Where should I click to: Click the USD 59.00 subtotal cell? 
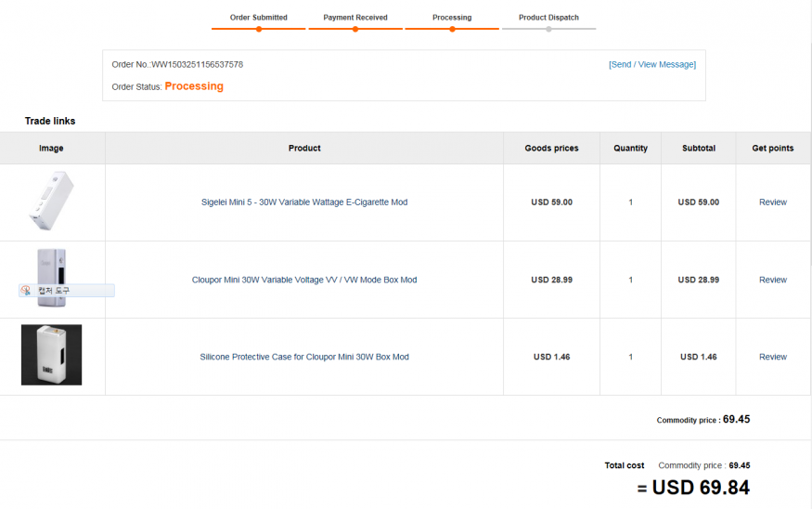[x=699, y=202]
